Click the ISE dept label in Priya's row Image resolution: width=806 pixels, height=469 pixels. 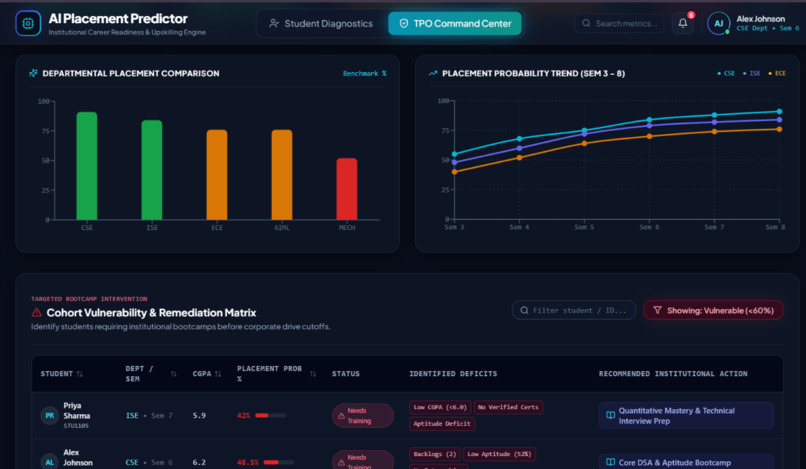(x=132, y=416)
